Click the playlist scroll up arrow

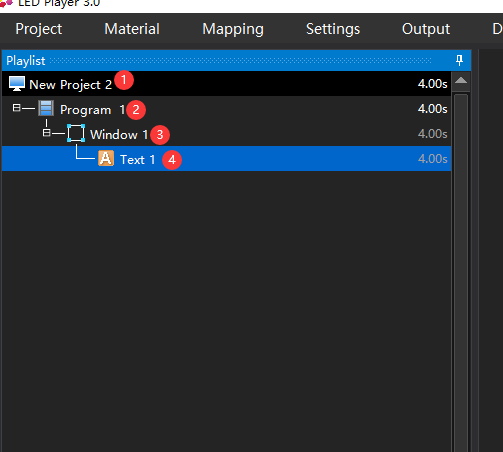click(x=461, y=81)
